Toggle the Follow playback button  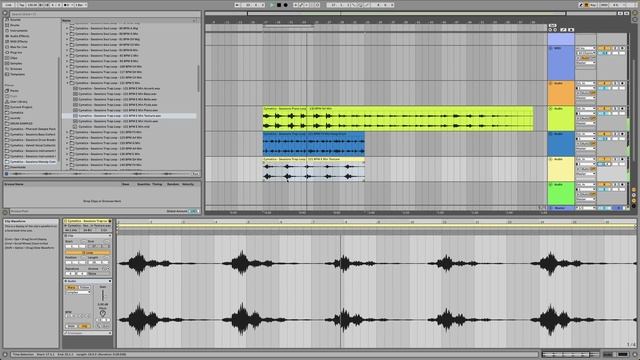238,5
